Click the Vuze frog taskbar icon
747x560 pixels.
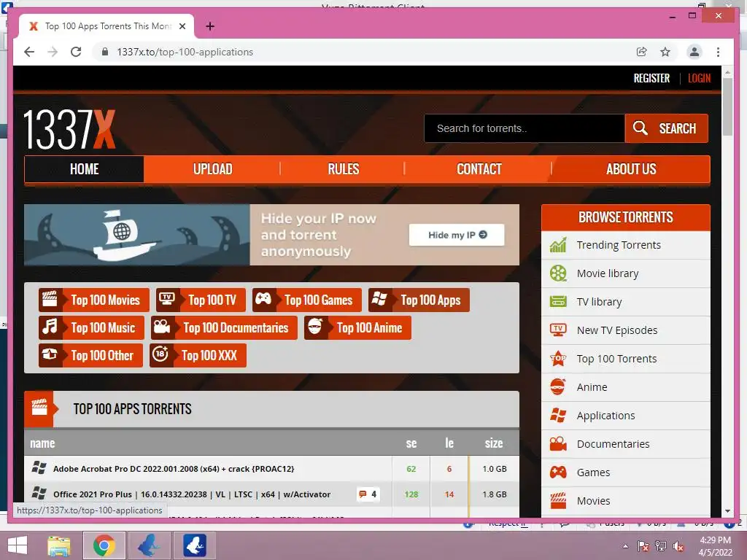click(195, 545)
